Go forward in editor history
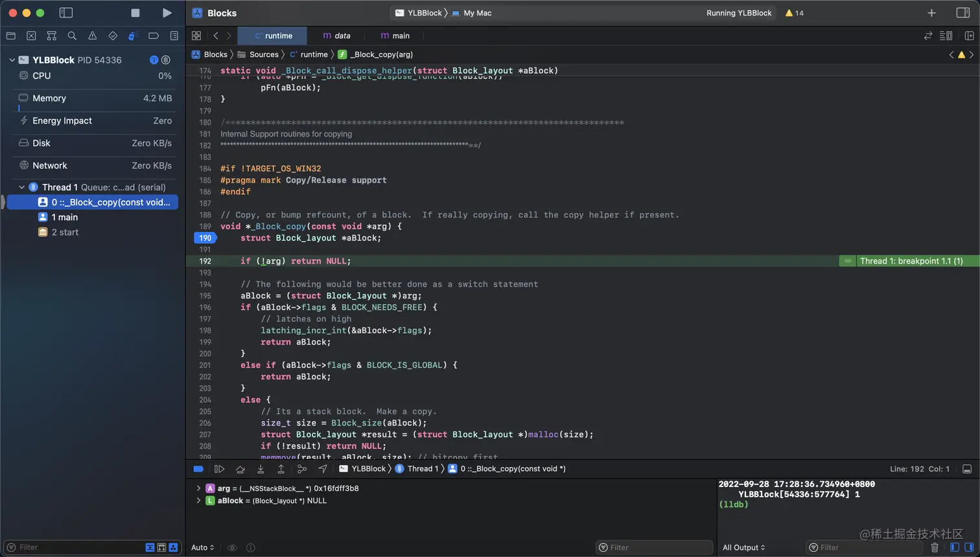This screenshot has width=980, height=557. 229,36
